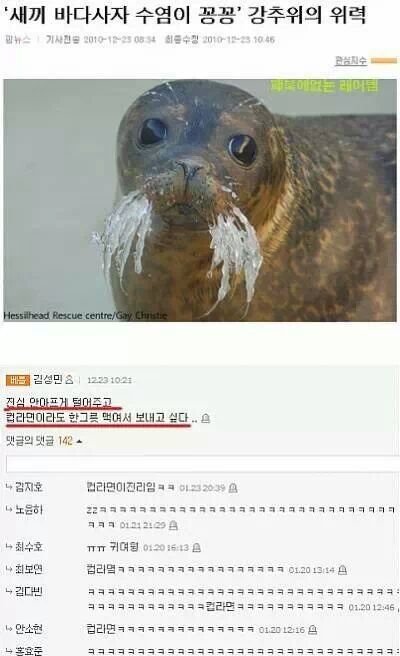The width and height of the screenshot is (400, 656).
Task: Collapse the 댓글의 댓글 142 replies list
Action: pos(44,441)
